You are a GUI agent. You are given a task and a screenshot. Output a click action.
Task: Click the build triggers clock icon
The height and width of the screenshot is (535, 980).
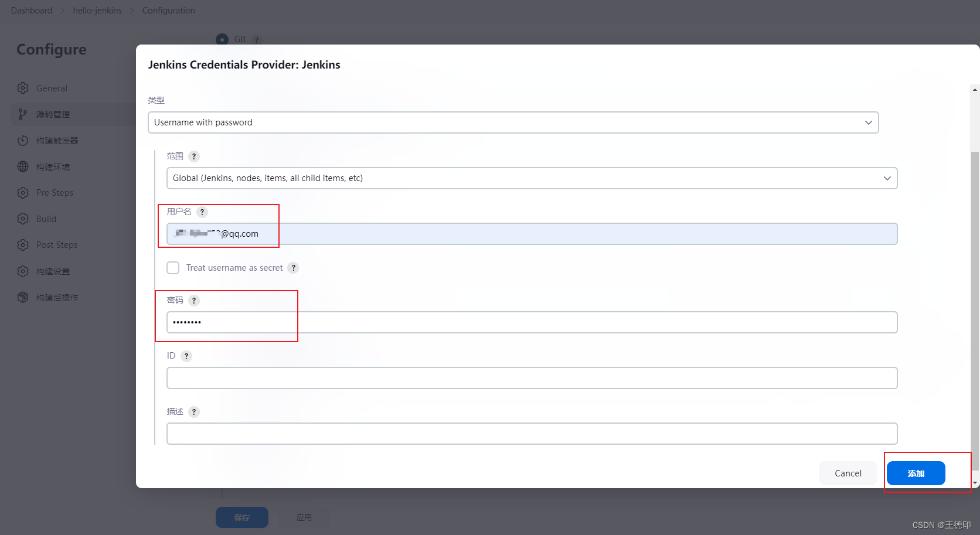[23, 141]
